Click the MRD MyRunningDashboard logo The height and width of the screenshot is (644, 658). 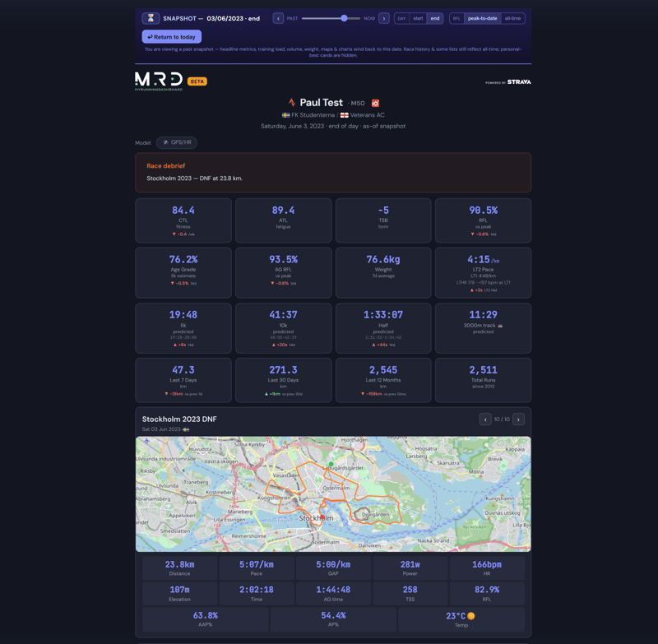159,81
